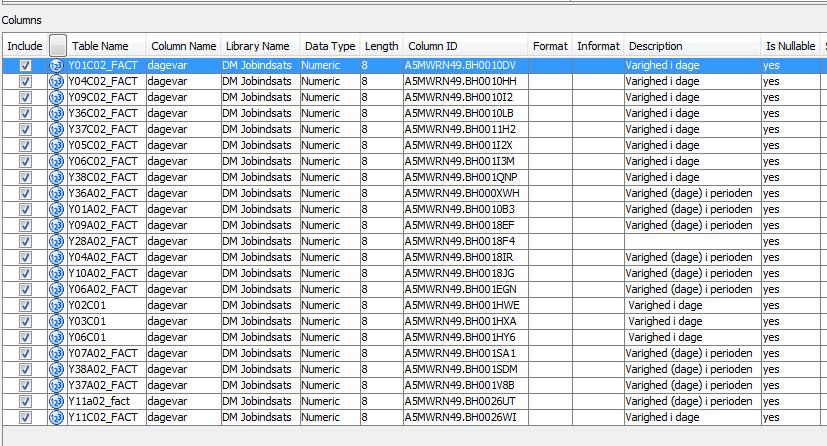
Task: Click description of Y06C01 row
Action: 693,337
